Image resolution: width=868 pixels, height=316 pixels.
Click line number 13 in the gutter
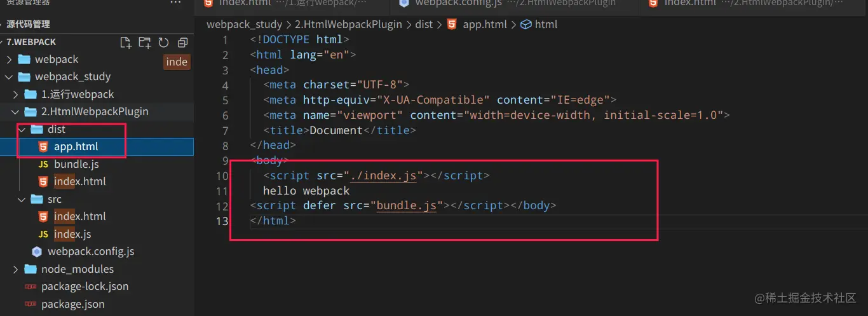pos(222,221)
